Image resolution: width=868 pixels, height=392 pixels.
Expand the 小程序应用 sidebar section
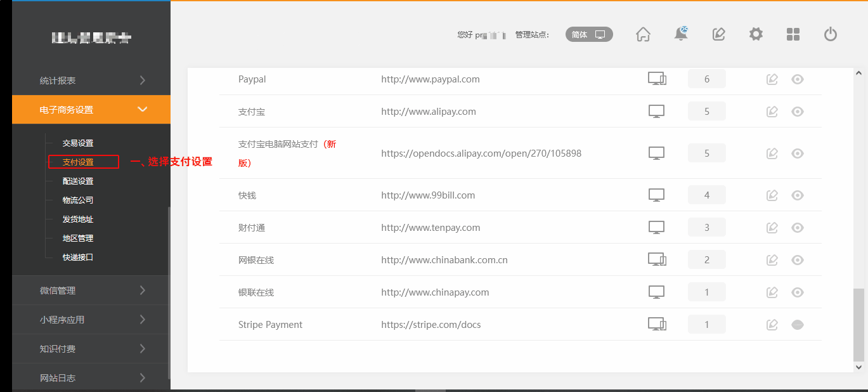pos(91,320)
